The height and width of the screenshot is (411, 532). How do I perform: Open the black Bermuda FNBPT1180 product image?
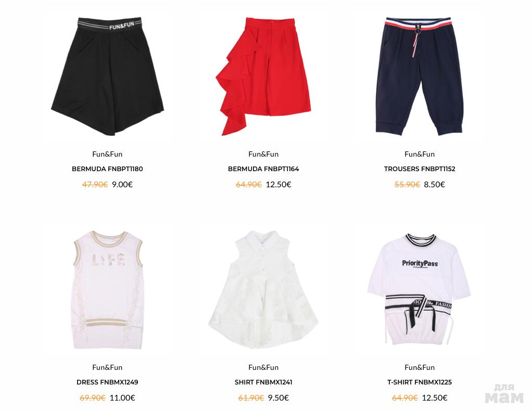tap(107, 76)
